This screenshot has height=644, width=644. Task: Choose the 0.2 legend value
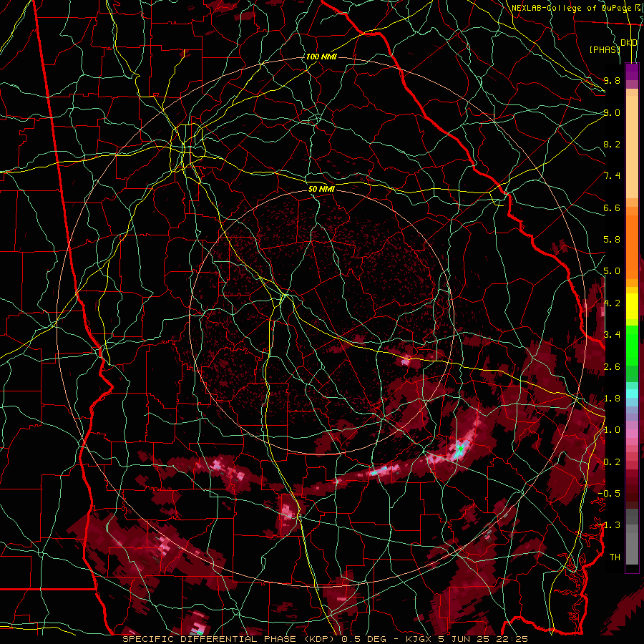(x=612, y=462)
